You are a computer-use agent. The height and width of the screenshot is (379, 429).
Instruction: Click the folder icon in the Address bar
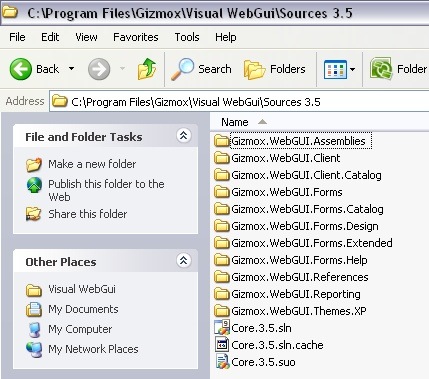click(60, 101)
